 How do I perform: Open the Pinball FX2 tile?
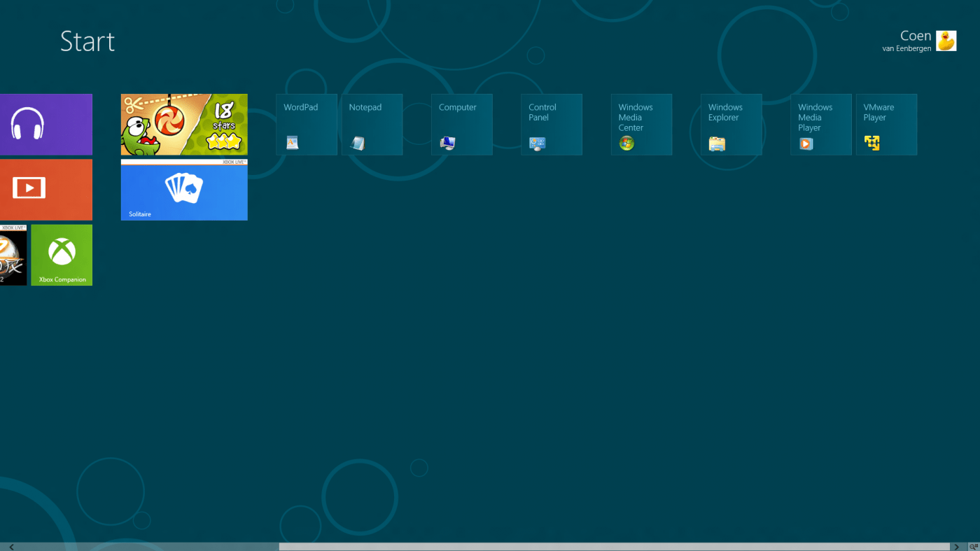(x=13, y=255)
